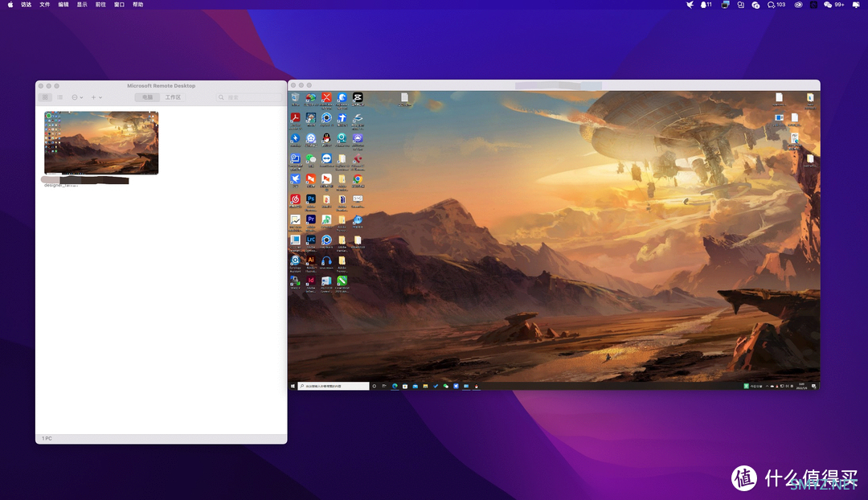Screen dimensions: 868x500
Task: Click the bell icon showing 11
Action: [x=706, y=5]
